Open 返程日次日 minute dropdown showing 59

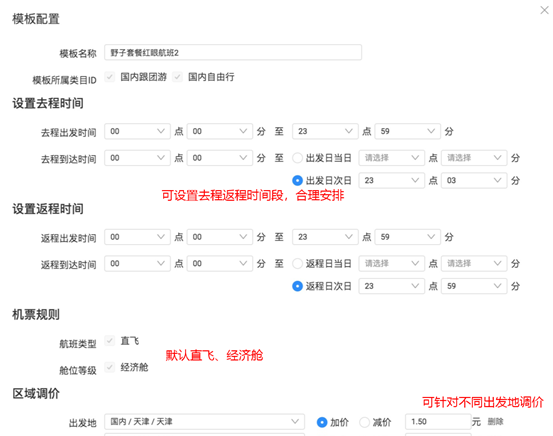click(x=474, y=286)
